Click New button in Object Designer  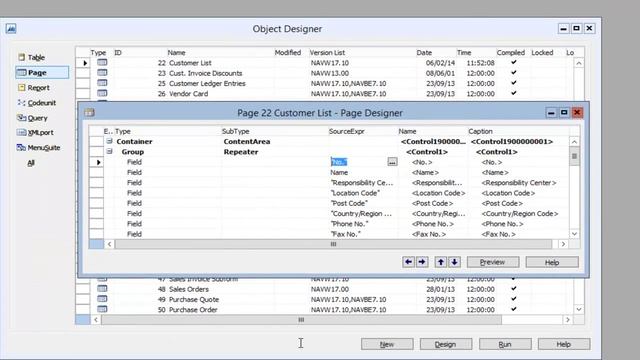387,344
